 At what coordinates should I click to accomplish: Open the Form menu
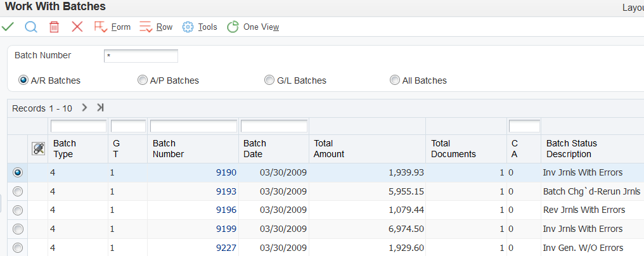(x=112, y=27)
